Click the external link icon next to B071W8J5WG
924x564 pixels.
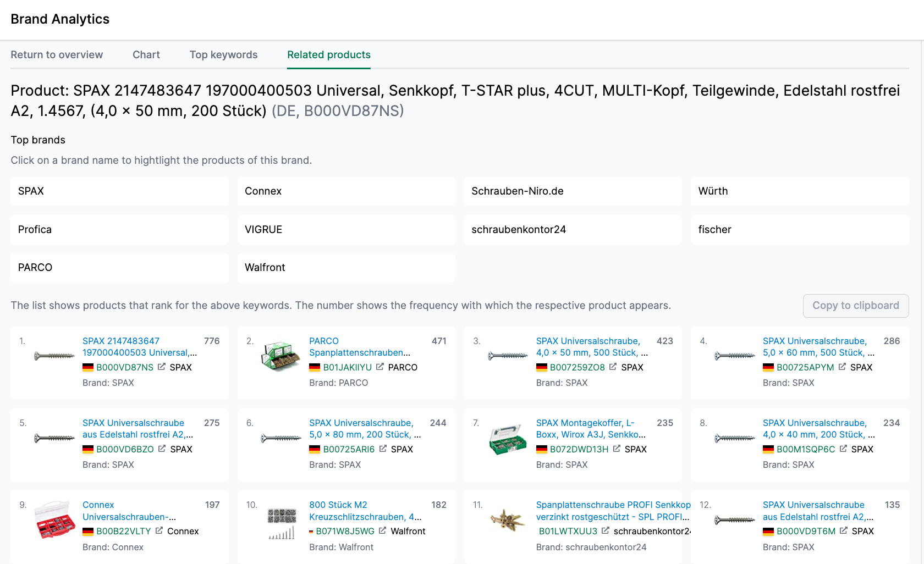coord(383,531)
